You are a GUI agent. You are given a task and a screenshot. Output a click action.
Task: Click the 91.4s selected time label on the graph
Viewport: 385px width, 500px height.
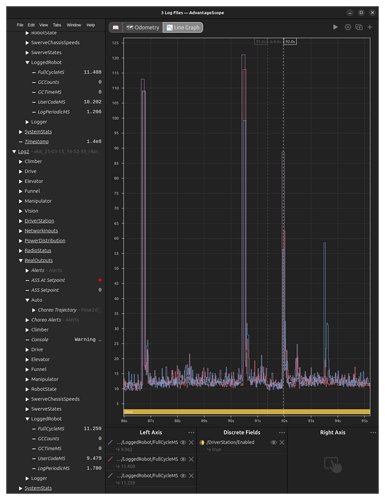[261, 42]
